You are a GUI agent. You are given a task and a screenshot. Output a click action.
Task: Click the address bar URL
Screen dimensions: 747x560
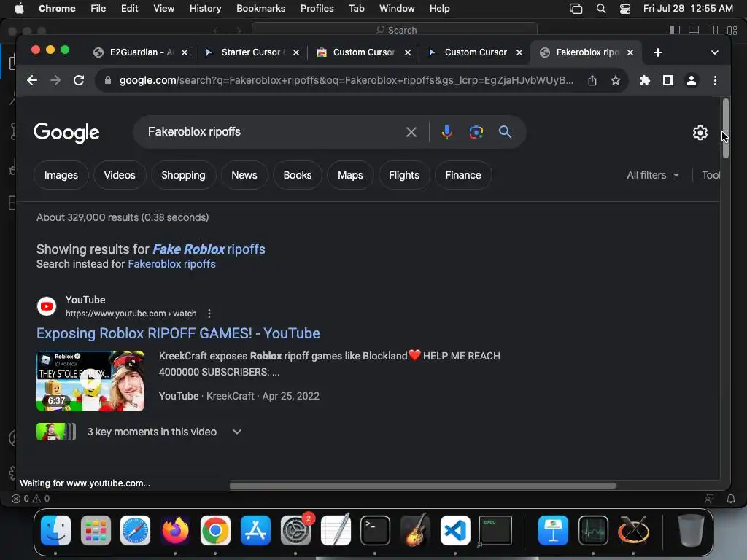(346, 80)
